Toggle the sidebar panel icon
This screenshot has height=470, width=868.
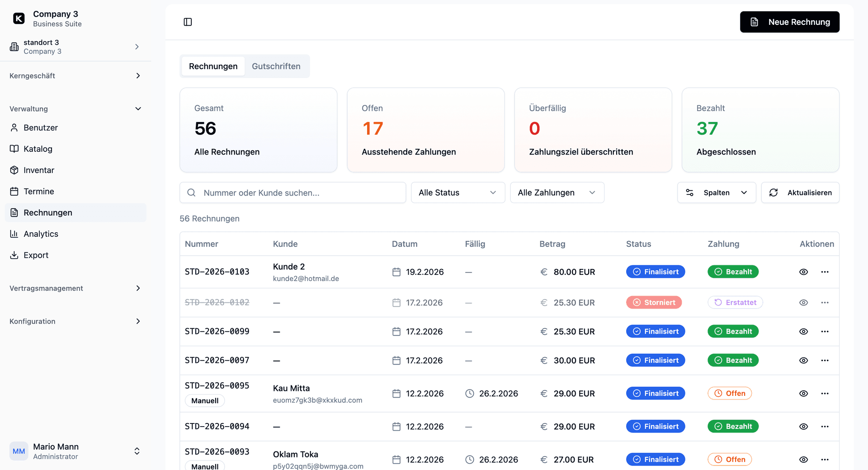click(x=188, y=22)
